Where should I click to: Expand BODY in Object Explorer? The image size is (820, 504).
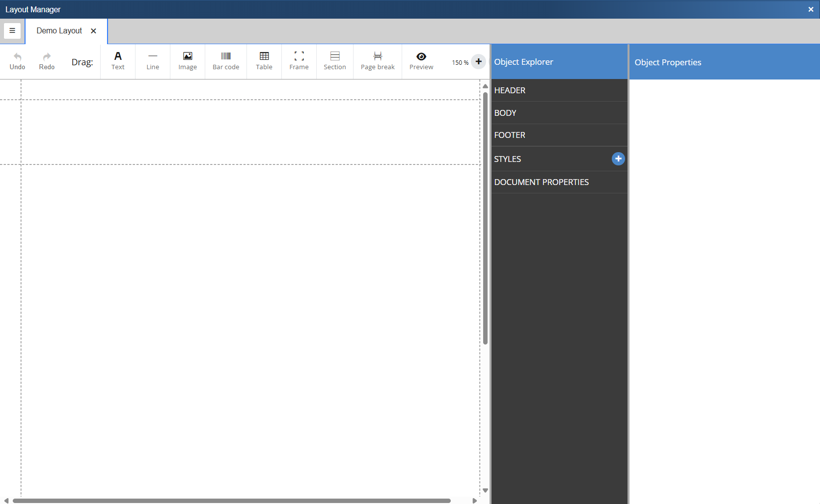pyautogui.click(x=505, y=113)
